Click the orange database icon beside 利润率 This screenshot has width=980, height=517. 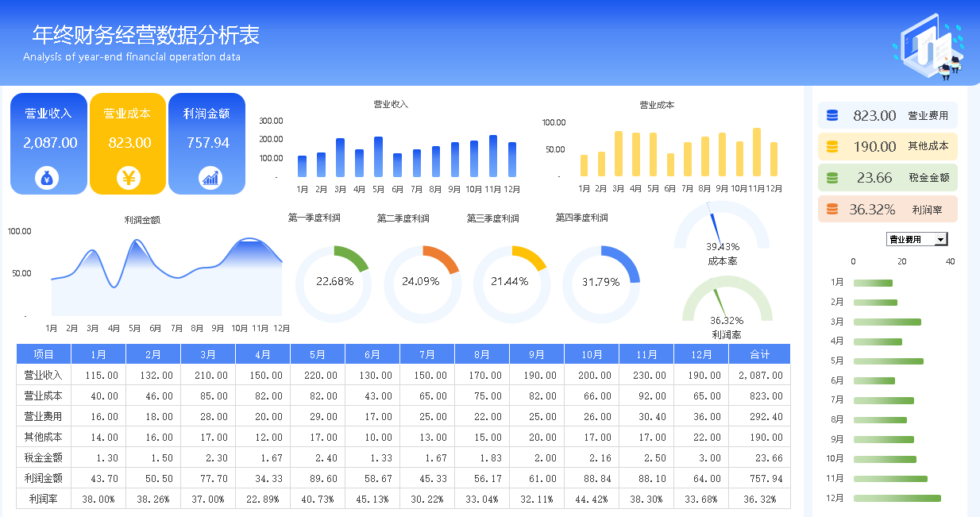click(x=832, y=210)
